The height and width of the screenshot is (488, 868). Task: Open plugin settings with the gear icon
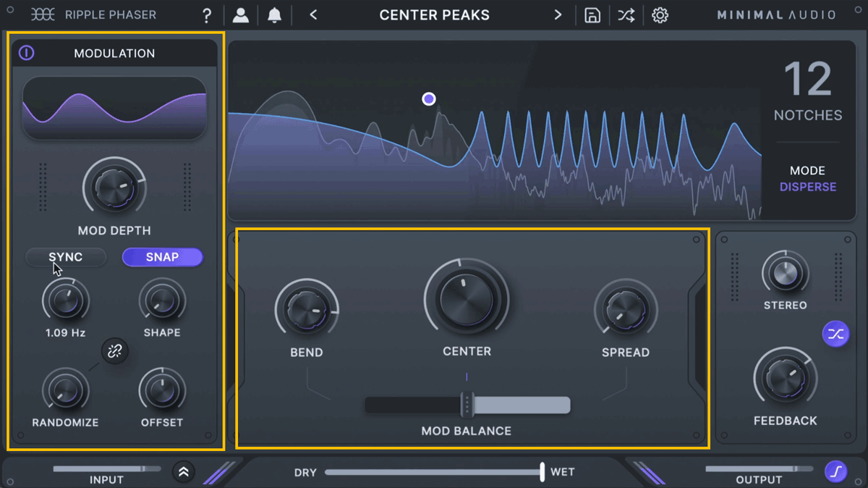660,14
